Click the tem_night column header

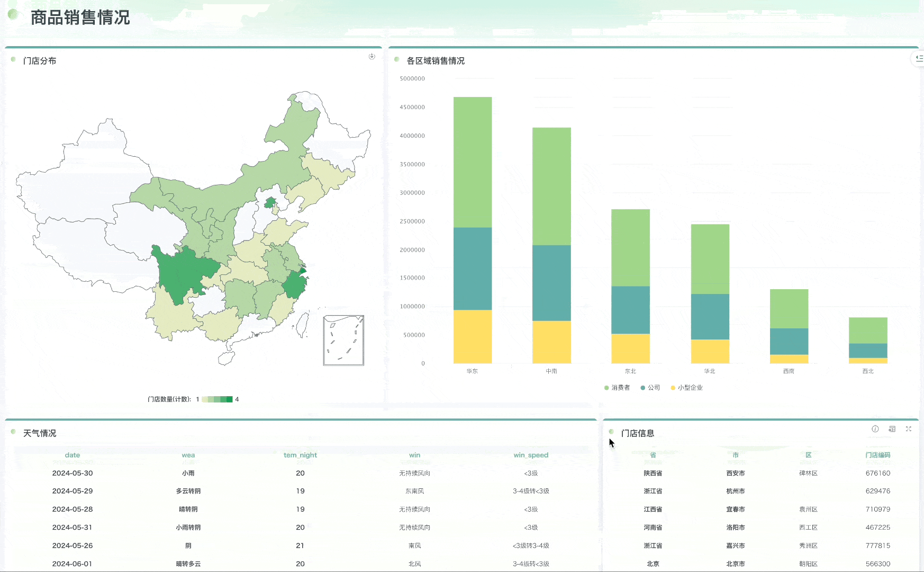tap(300, 455)
